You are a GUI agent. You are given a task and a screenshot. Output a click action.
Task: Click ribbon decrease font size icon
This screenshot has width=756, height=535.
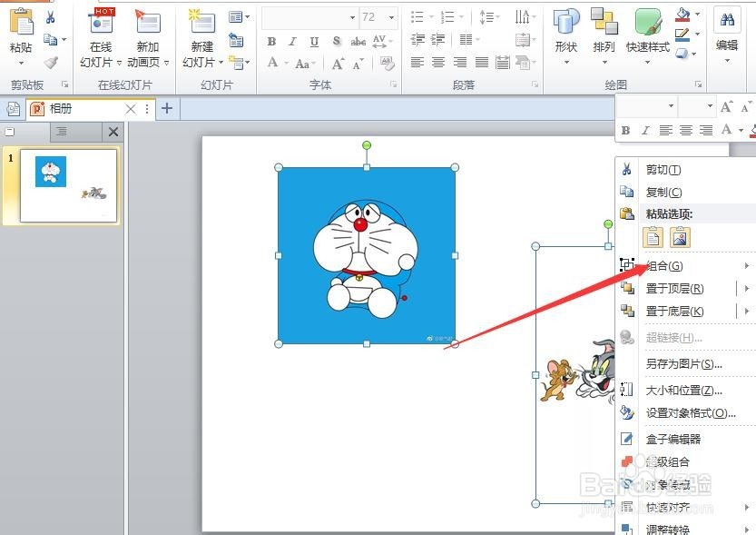coord(358,64)
